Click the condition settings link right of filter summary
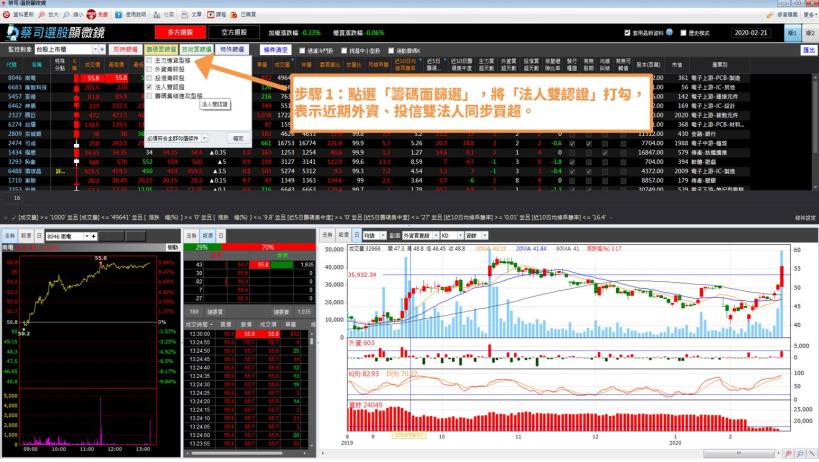The image size is (819, 462). (x=805, y=218)
